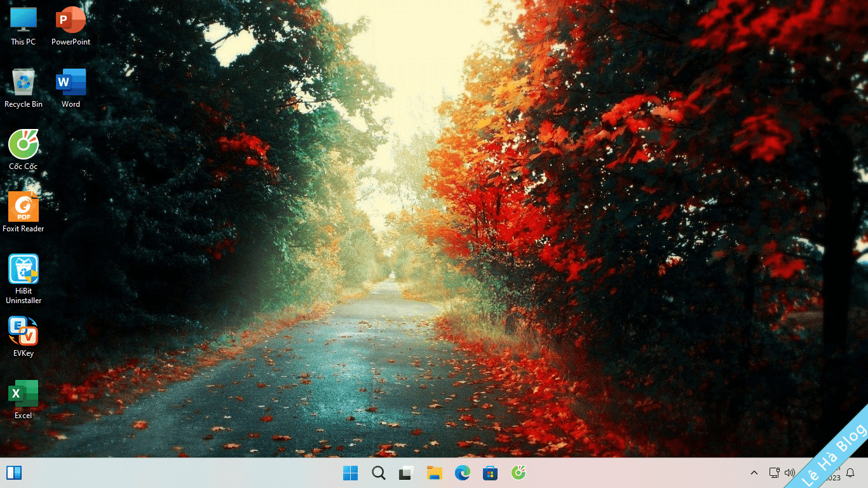This screenshot has height=488, width=868.
Task: Click the taskbar Search magnifier
Action: click(x=379, y=473)
